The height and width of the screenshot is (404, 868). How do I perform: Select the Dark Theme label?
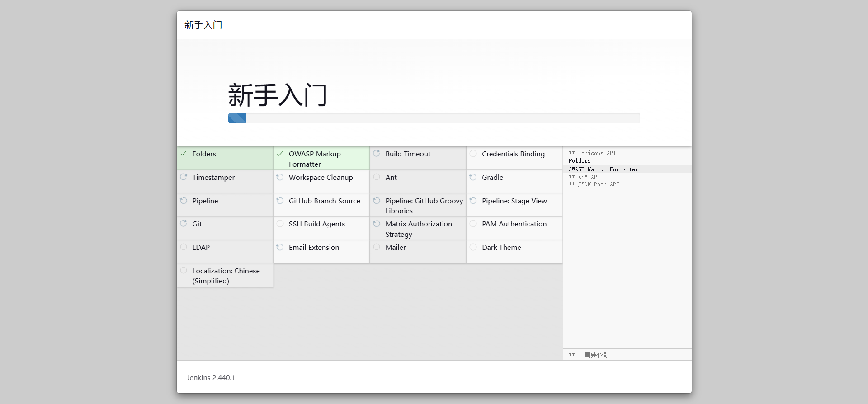(501, 248)
